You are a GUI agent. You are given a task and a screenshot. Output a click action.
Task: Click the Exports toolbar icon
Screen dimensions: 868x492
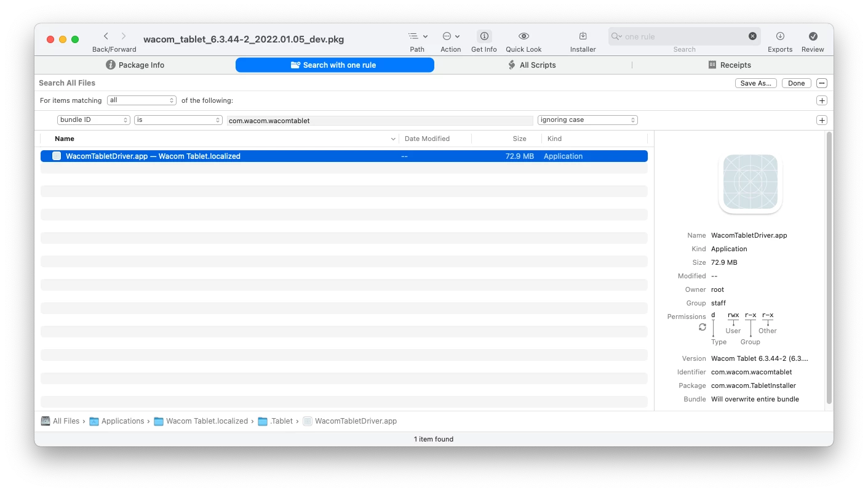(780, 36)
